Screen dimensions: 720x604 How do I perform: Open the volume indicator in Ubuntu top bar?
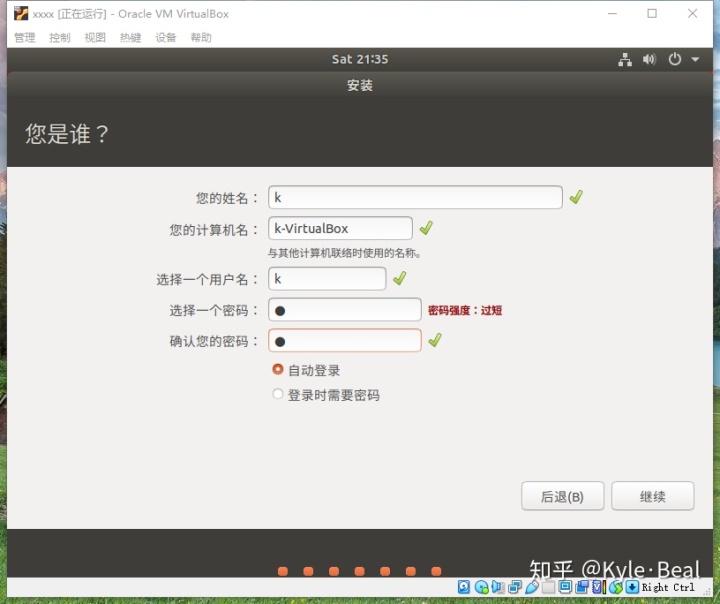click(649, 59)
